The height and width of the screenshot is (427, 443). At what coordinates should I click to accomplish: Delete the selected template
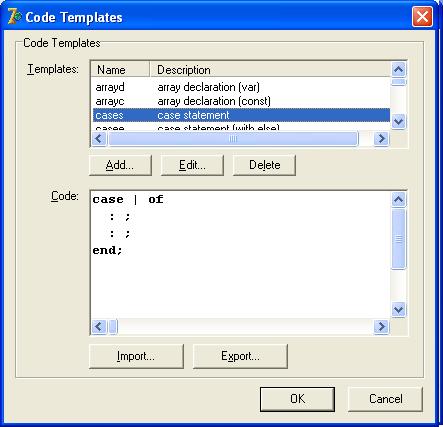click(264, 165)
